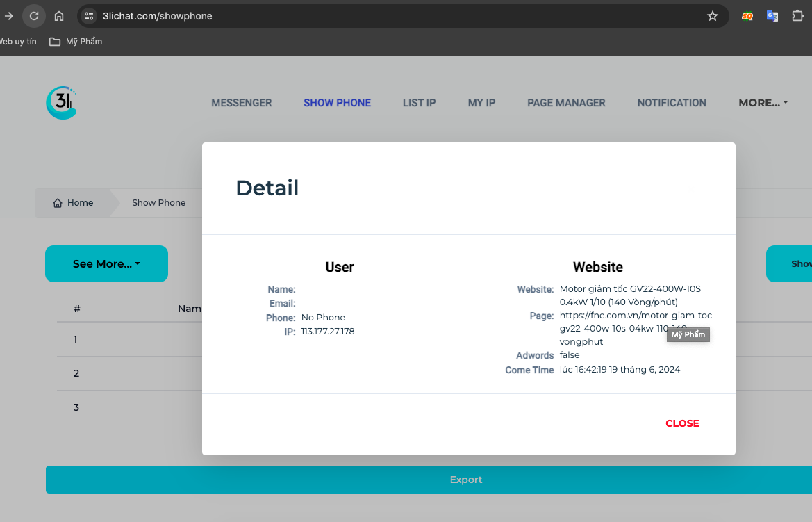Open the MY IP page
The height and width of the screenshot is (522, 812).
click(481, 103)
